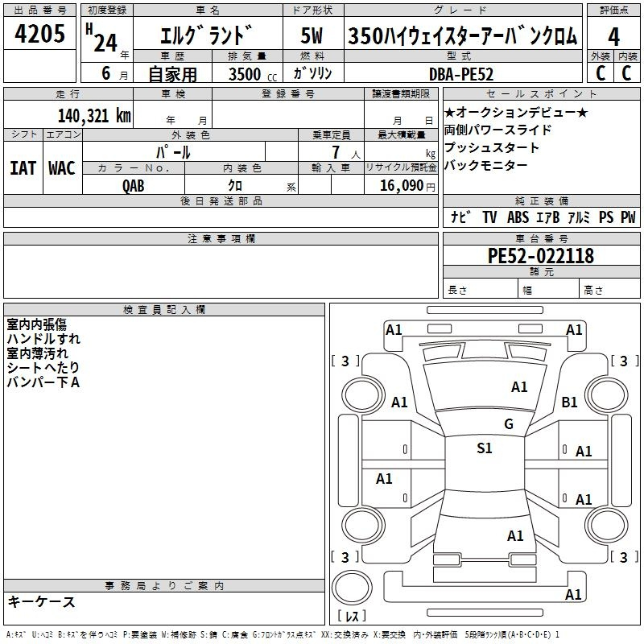Select the inspector note バンパー下A
This screenshot has width=644, height=644.
[43, 382]
